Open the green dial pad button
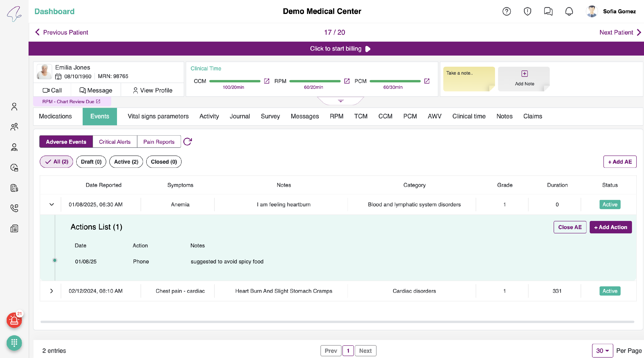 [14, 343]
